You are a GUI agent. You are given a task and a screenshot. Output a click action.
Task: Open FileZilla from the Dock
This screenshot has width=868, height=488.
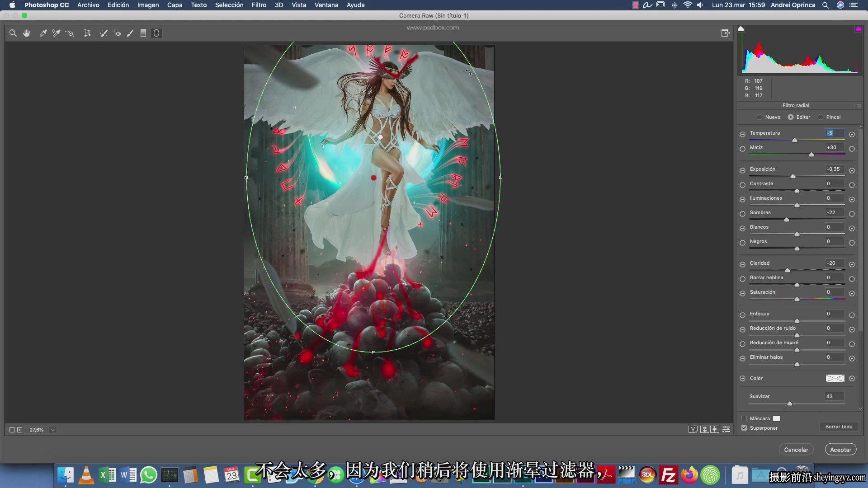(668, 475)
